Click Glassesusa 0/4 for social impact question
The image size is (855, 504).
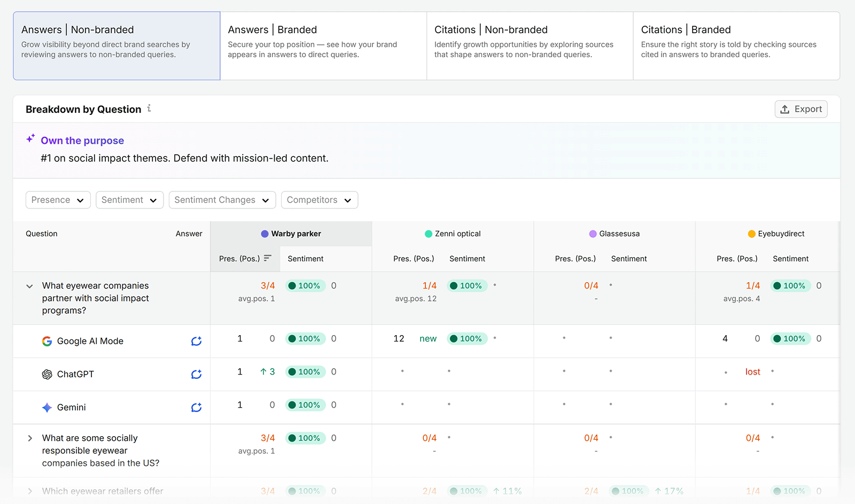point(591,286)
